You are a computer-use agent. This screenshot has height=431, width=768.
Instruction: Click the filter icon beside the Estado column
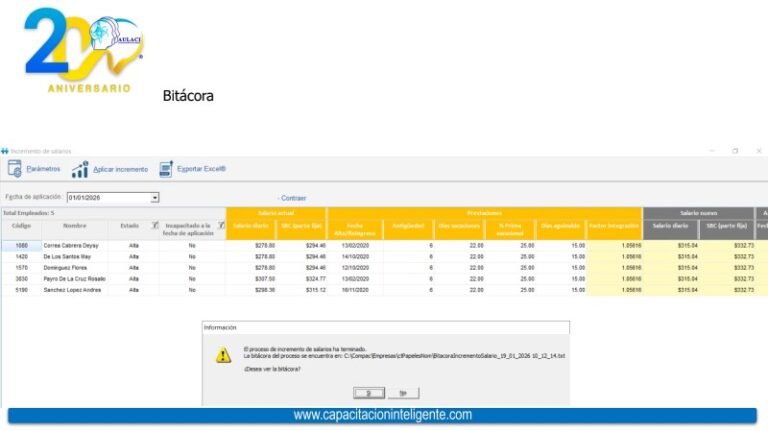coord(155,225)
